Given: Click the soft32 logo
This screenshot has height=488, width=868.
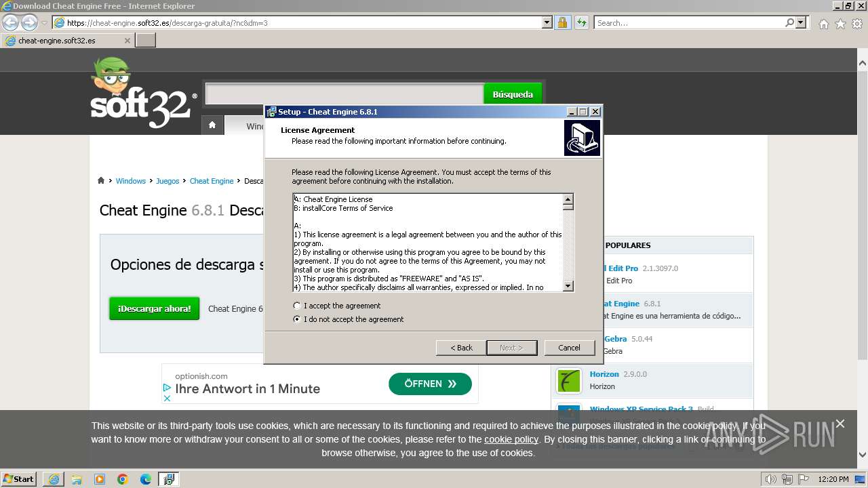Looking at the screenshot, I should (x=142, y=94).
